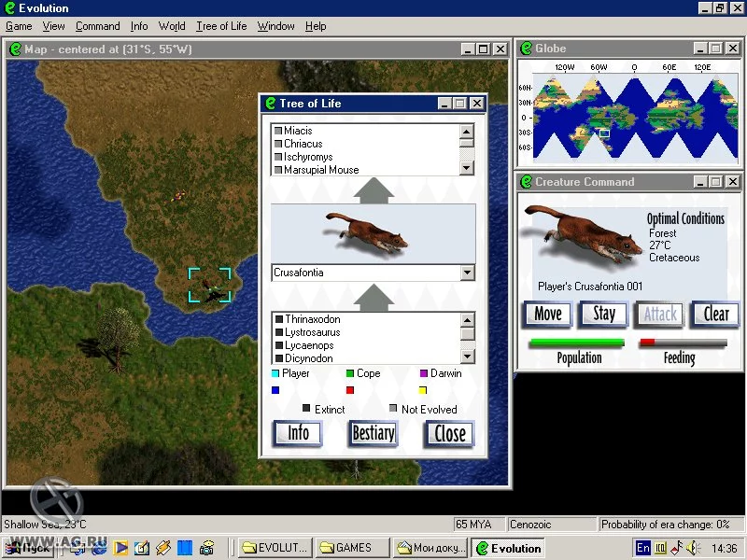747x560 pixels.
Task: Click the En language indicator in tray
Action: (642, 548)
